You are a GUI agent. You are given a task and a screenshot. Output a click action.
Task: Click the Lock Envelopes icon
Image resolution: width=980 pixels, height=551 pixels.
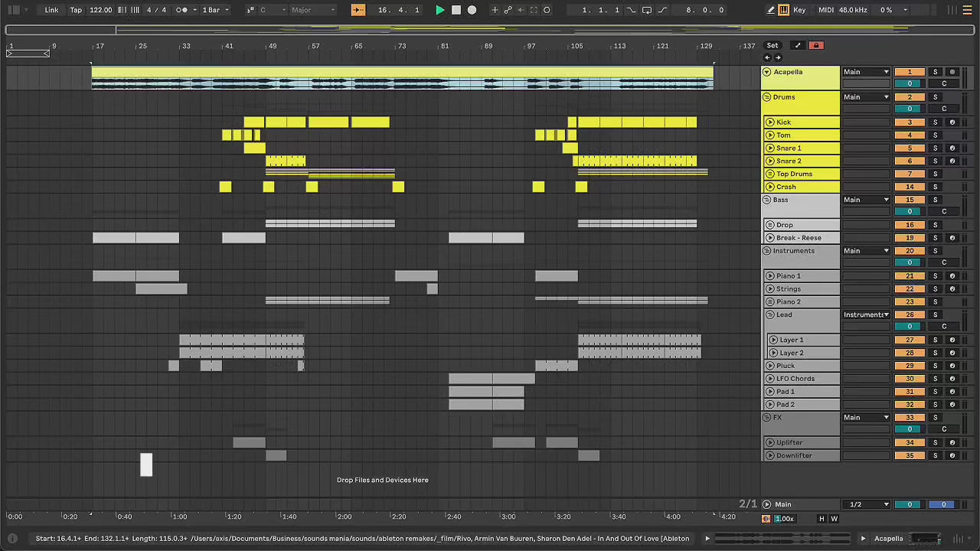815,45
